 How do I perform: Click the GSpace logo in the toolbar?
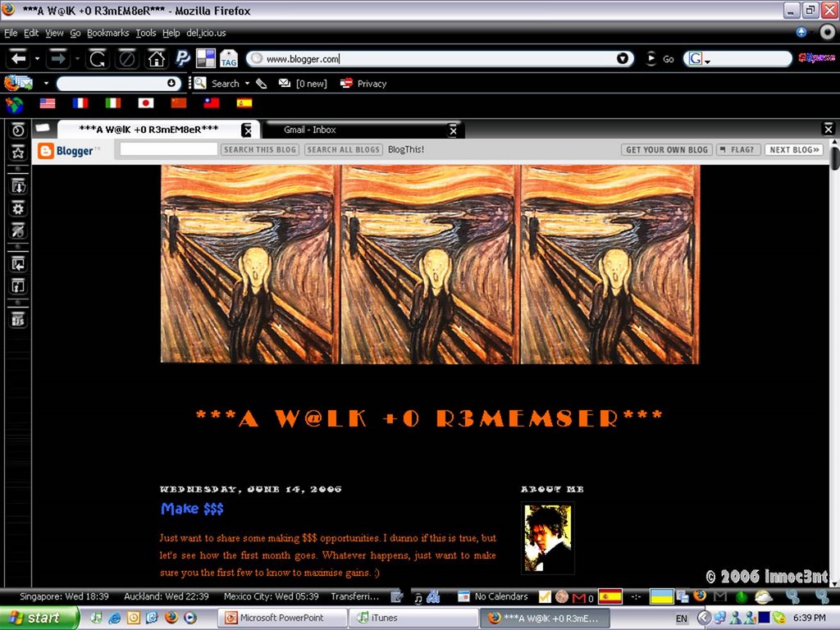(816, 58)
